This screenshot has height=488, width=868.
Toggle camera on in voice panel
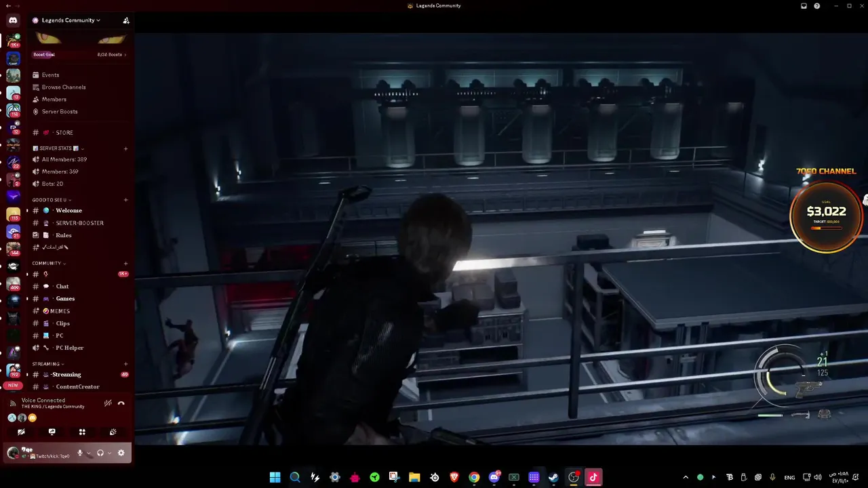(21, 432)
